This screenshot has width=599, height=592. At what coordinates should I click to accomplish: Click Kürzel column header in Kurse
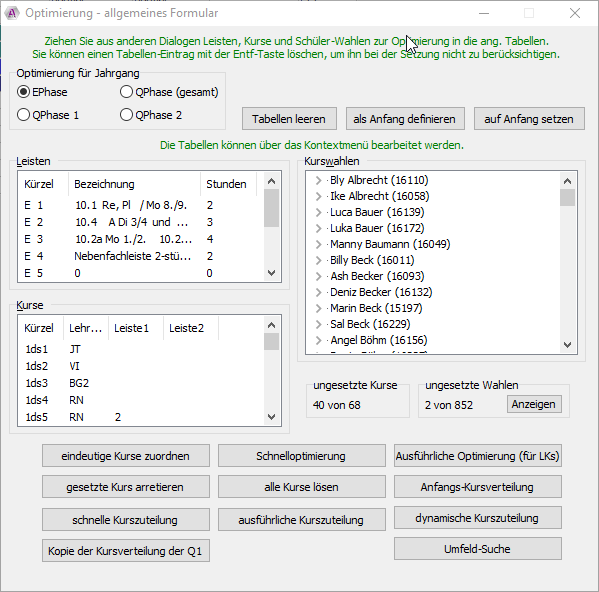[x=41, y=328]
